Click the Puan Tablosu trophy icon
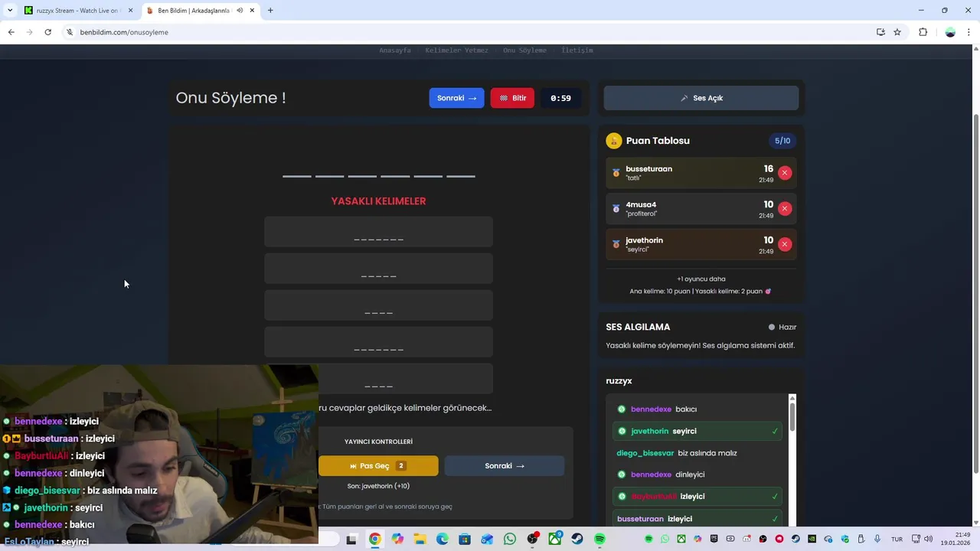Image resolution: width=980 pixels, height=551 pixels. [x=613, y=141]
